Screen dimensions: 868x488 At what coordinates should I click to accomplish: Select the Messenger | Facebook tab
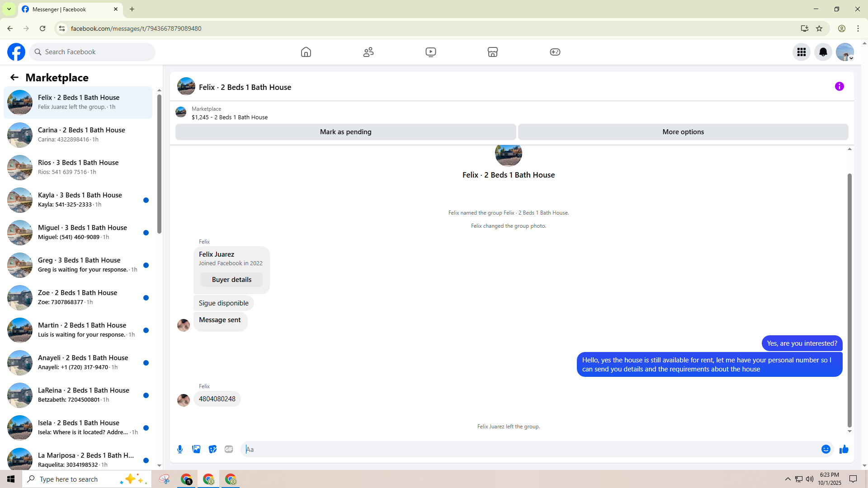pyautogui.click(x=70, y=9)
